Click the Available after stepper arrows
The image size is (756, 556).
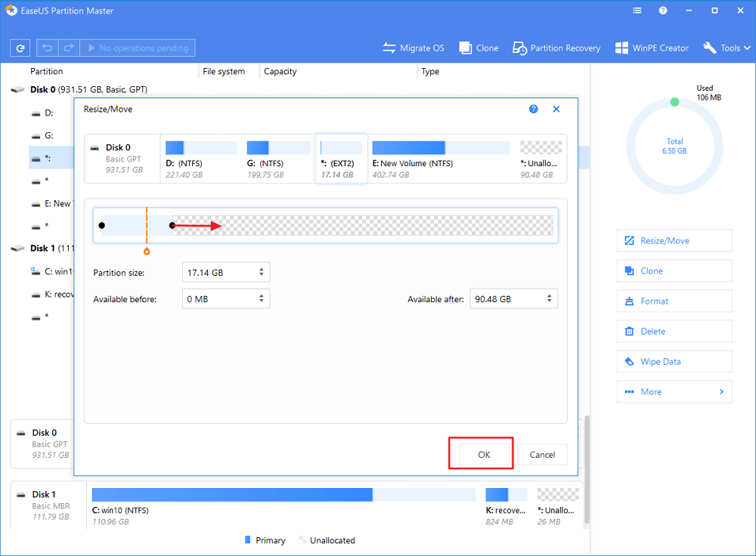pyautogui.click(x=549, y=298)
